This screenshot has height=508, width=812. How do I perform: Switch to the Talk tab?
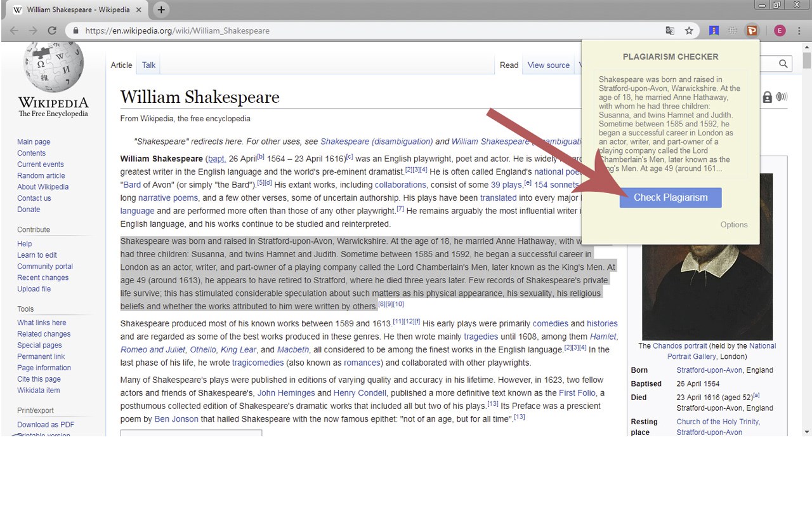pyautogui.click(x=149, y=65)
